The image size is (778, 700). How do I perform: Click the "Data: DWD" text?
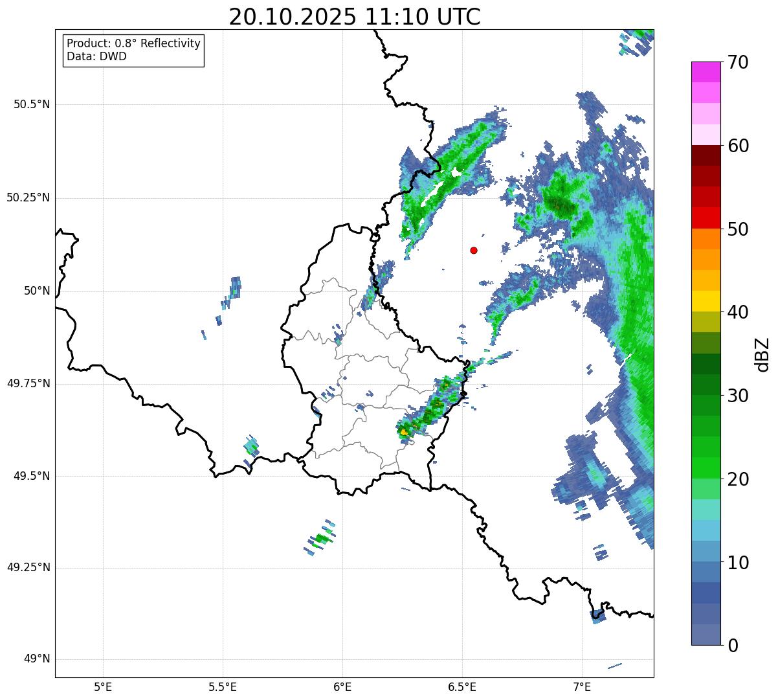pos(96,56)
